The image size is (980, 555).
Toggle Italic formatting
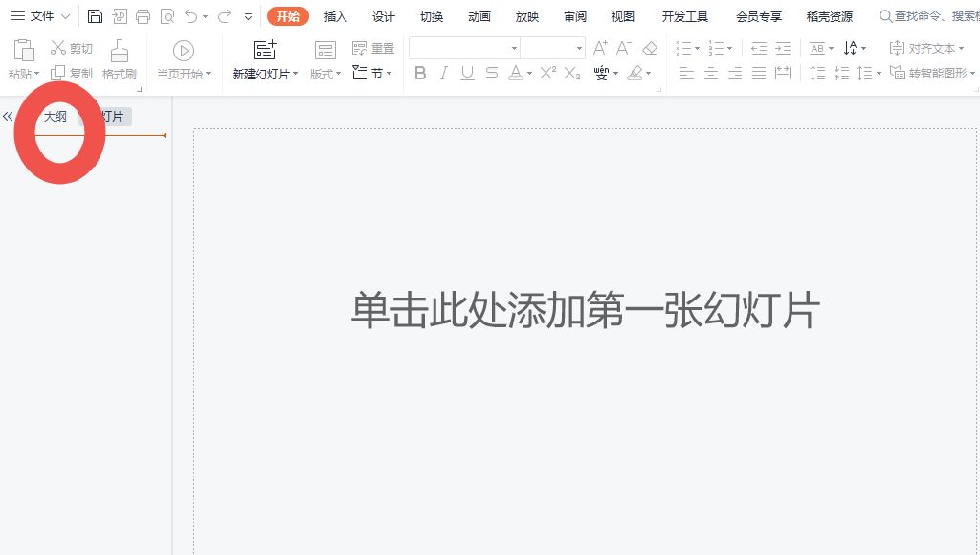coord(444,73)
